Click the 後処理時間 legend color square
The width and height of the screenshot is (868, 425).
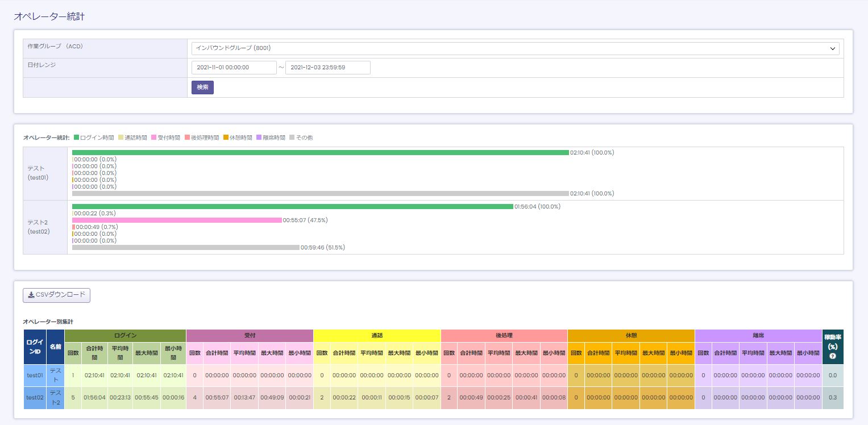187,137
